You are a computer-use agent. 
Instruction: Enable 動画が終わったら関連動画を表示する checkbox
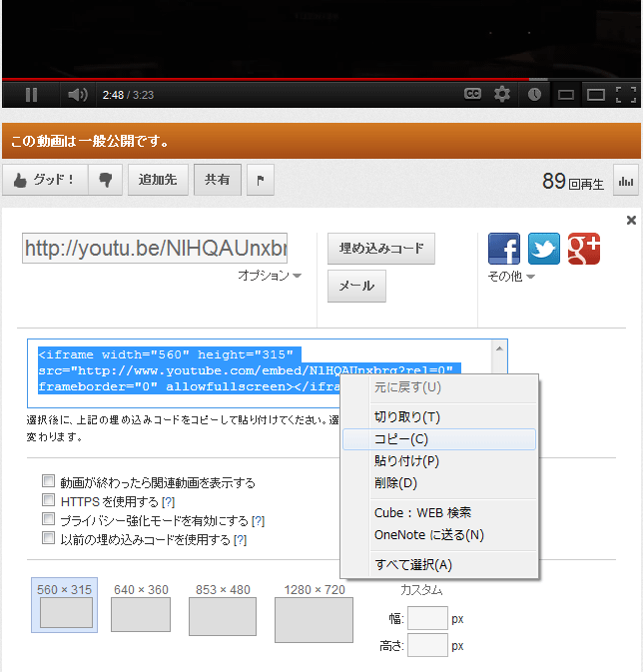[48, 481]
